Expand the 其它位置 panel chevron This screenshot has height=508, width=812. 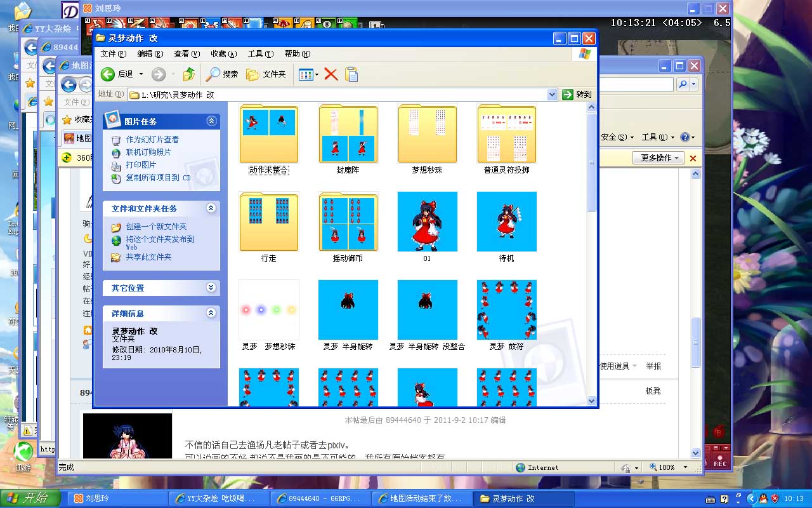(211, 288)
